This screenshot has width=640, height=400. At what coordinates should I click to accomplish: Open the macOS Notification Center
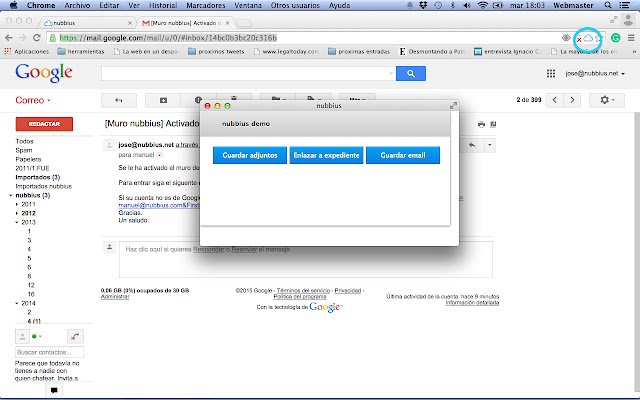624,5
